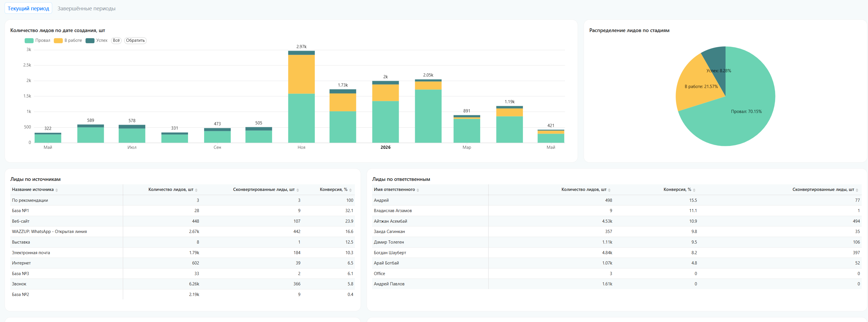Click the Выставка source row

click(x=182, y=242)
